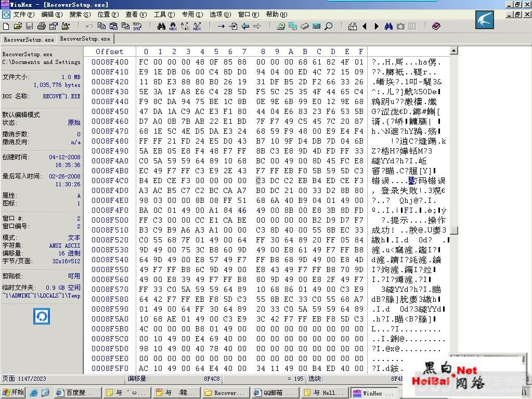Open the replace text A-to-B icon

[x=185, y=26]
